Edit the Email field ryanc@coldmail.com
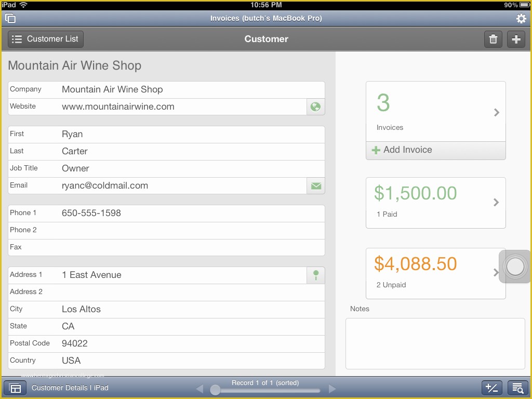The width and height of the screenshot is (532, 399). tap(157, 186)
